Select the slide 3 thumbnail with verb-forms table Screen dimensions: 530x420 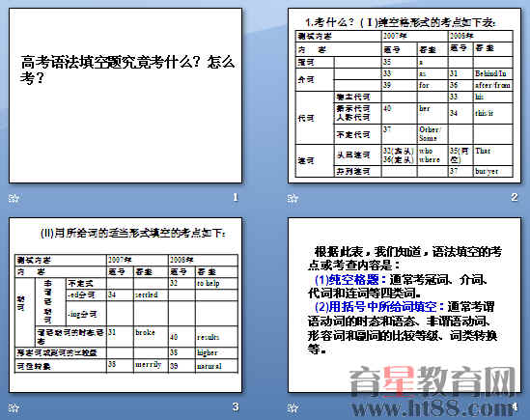pyautogui.click(x=126, y=305)
